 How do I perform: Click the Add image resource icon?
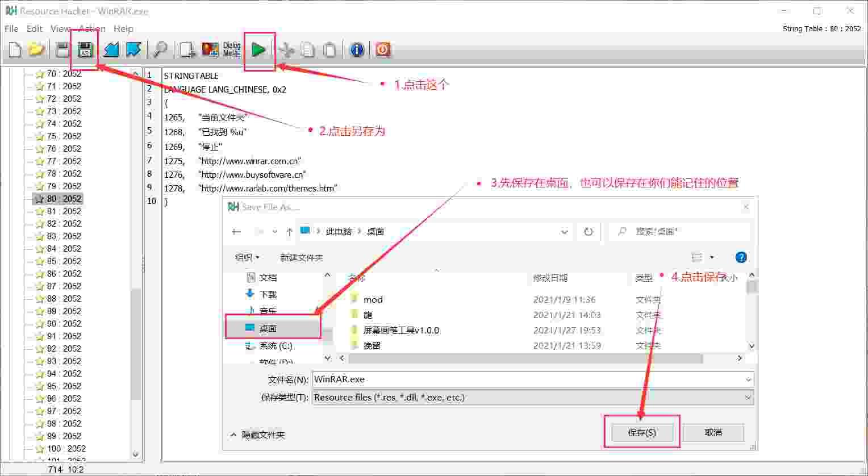tap(210, 50)
